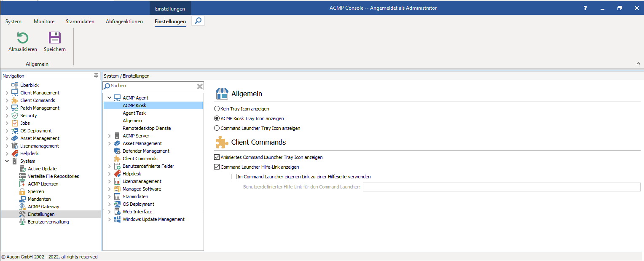Expand the ACMP Server node
644x261 pixels.
point(110,136)
